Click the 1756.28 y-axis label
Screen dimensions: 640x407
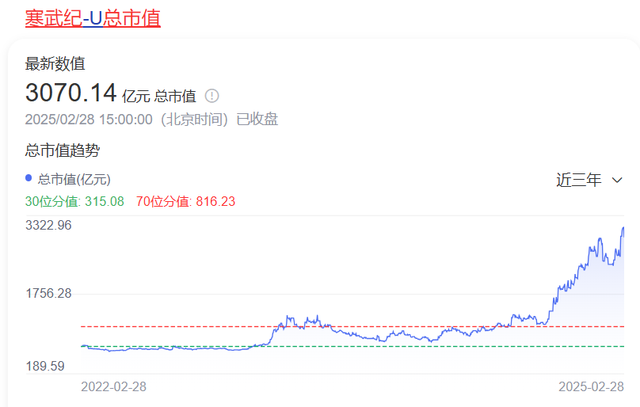click(49, 293)
